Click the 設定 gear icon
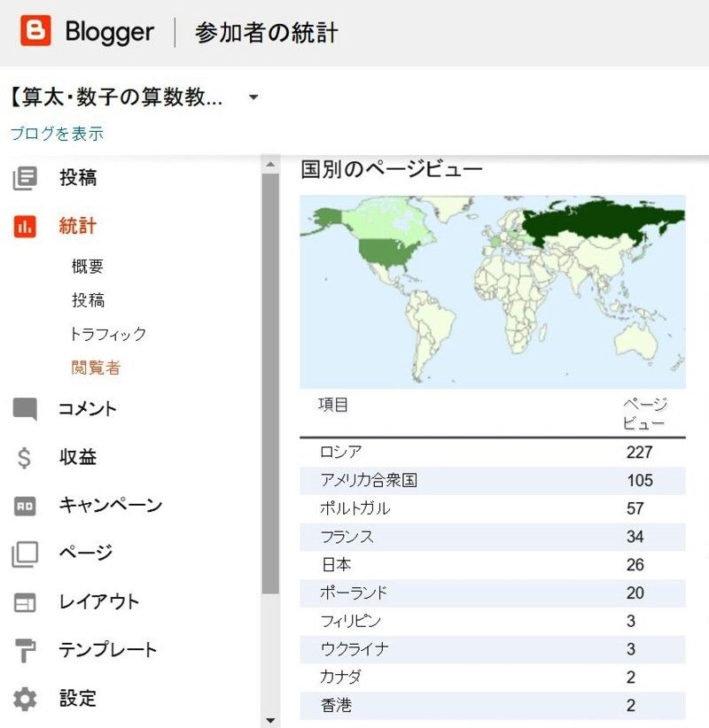The height and width of the screenshot is (728, 709). click(25, 699)
